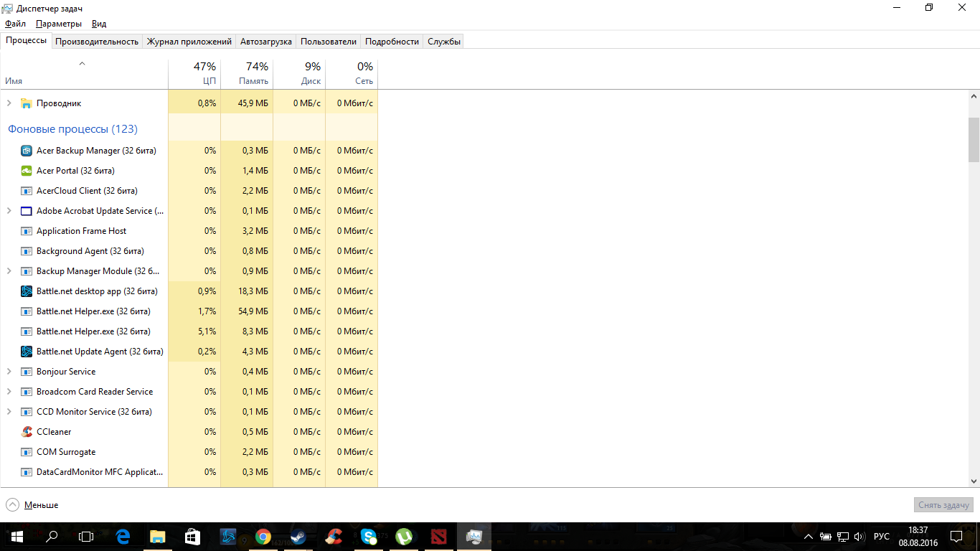Image resolution: width=980 pixels, height=551 pixels.
Task: Open CCleaner from the taskbar
Action: [x=334, y=537]
